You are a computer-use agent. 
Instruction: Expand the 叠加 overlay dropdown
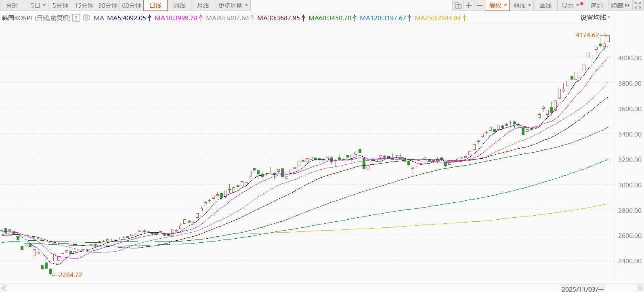click(x=522, y=5)
